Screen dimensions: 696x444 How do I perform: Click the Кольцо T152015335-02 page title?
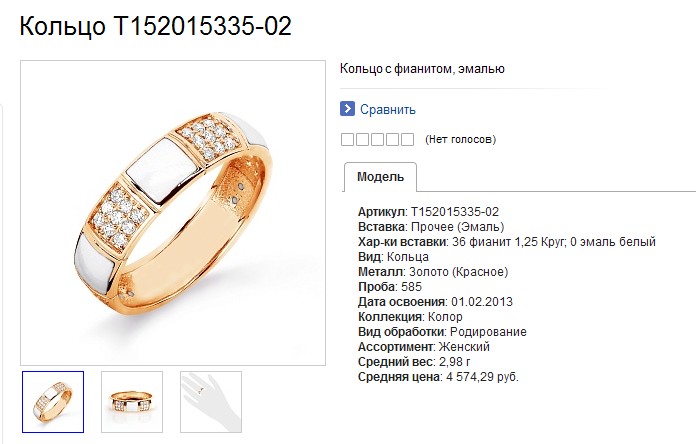click(155, 26)
